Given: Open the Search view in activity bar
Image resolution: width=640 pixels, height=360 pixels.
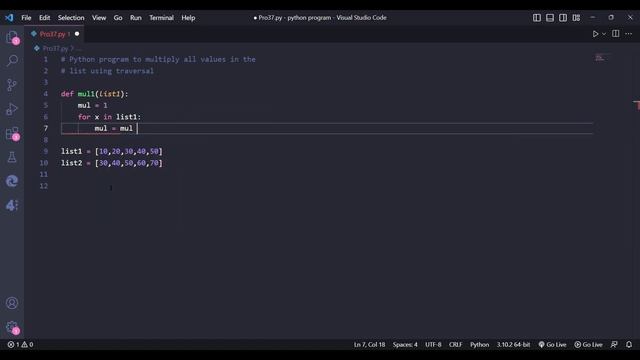Looking at the screenshot, I should coord(12,61).
